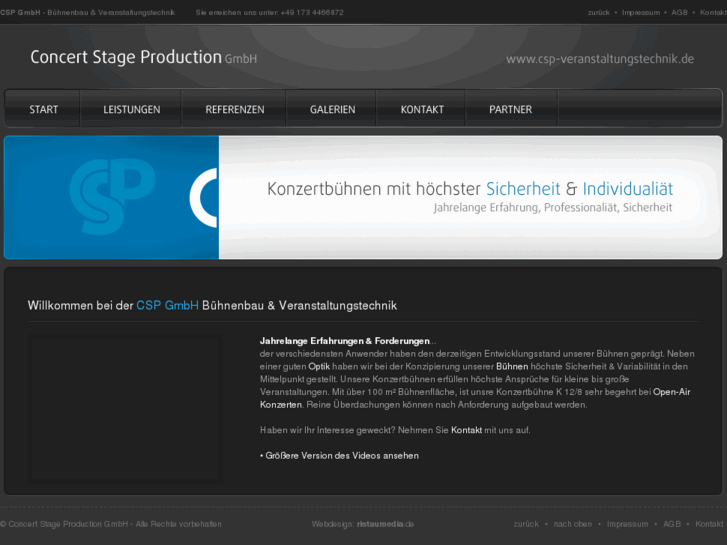Click the blue CSP GmbH heading text
The width and height of the screenshot is (727, 545).
click(167, 306)
